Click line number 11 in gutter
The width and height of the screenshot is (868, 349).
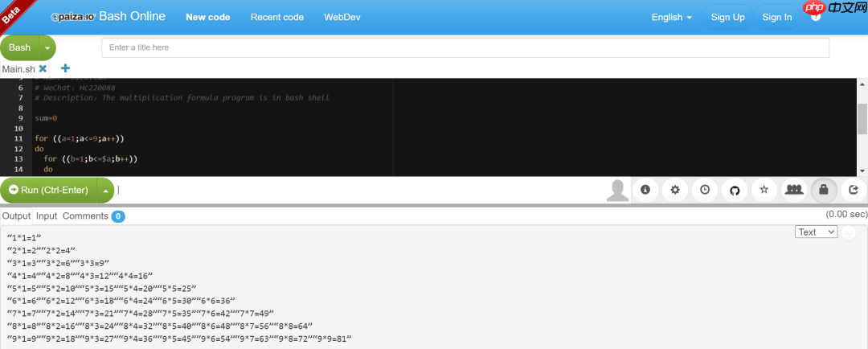tap(18, 138)
